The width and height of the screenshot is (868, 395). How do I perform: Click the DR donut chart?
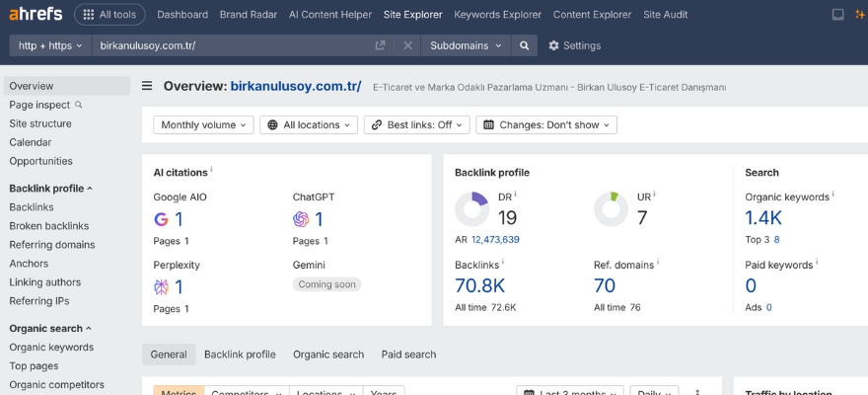point(471,209)
